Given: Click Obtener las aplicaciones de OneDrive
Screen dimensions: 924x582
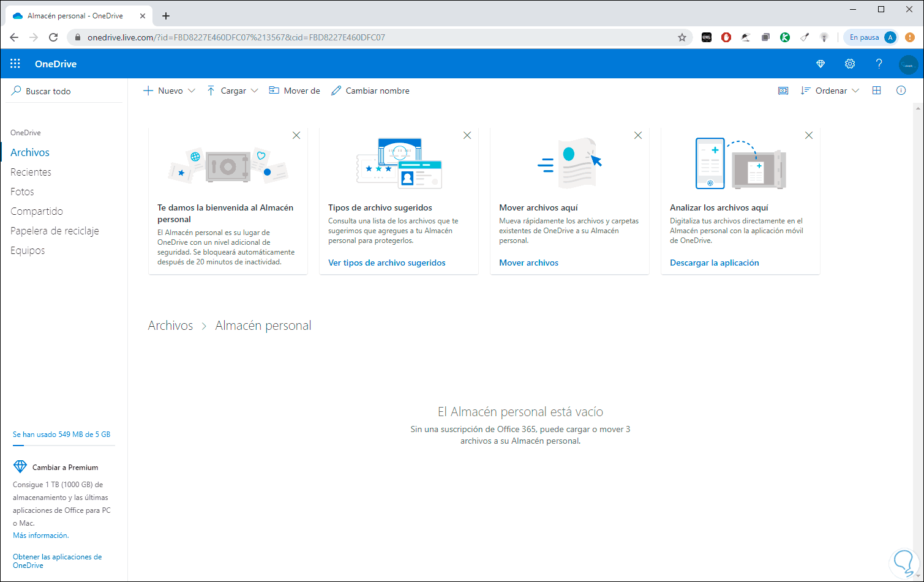Looking at the screenshot, I should [58, 561].
